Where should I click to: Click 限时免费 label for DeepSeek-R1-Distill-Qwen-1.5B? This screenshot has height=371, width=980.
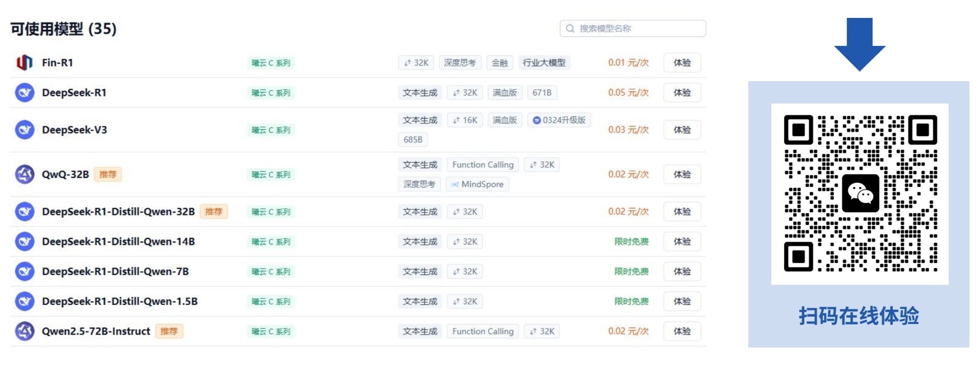(x=631, y=301)
